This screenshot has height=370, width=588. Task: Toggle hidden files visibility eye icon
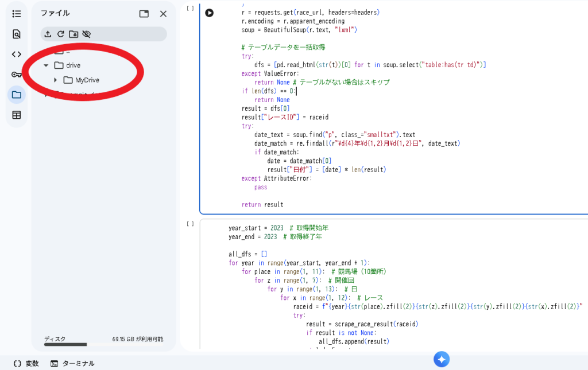[87, 34]
